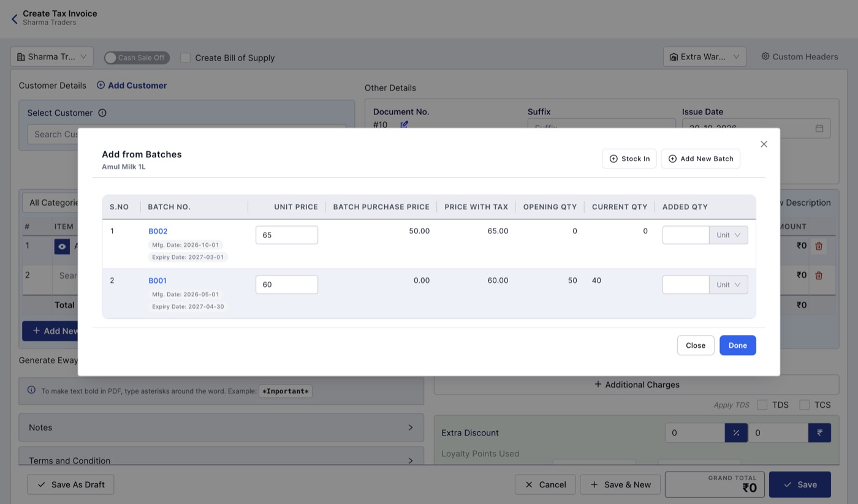Delete item row 1 with the trash icon
Screen dimensions: 858x504
819,246
